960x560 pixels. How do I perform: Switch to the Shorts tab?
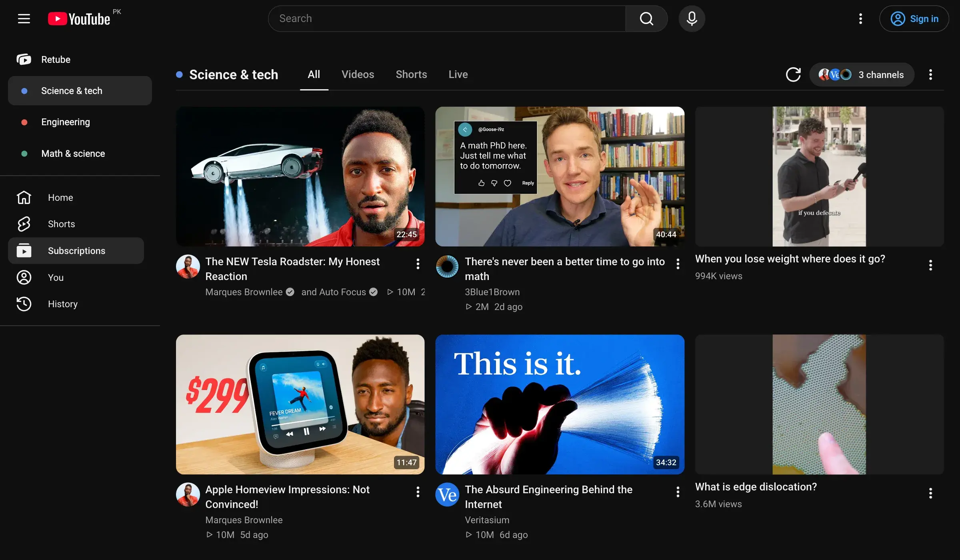(x=411, y=75)
